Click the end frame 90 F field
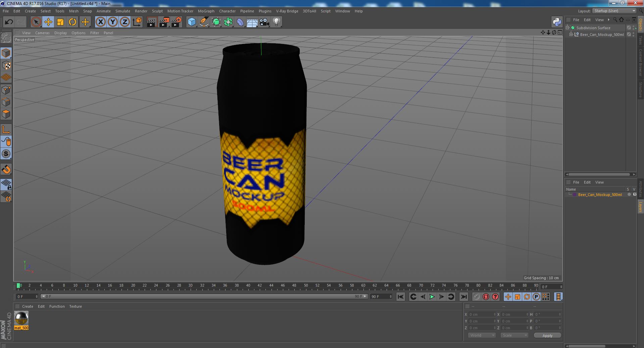644x348 pixels. coord(381,297)
